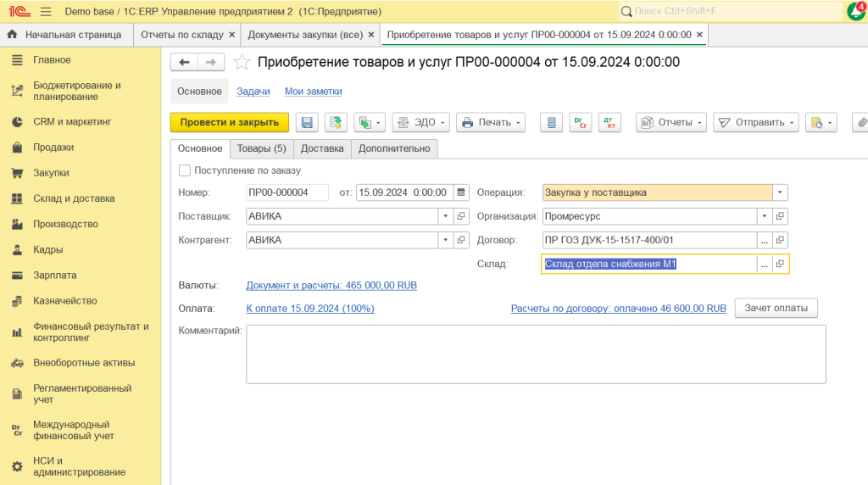
Task: Open the calendar date picker
Action: (x=461, y=192)
